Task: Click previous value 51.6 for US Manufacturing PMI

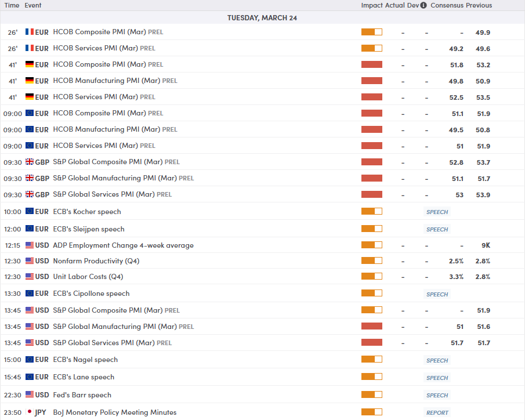Action: (x=483, y=327)
